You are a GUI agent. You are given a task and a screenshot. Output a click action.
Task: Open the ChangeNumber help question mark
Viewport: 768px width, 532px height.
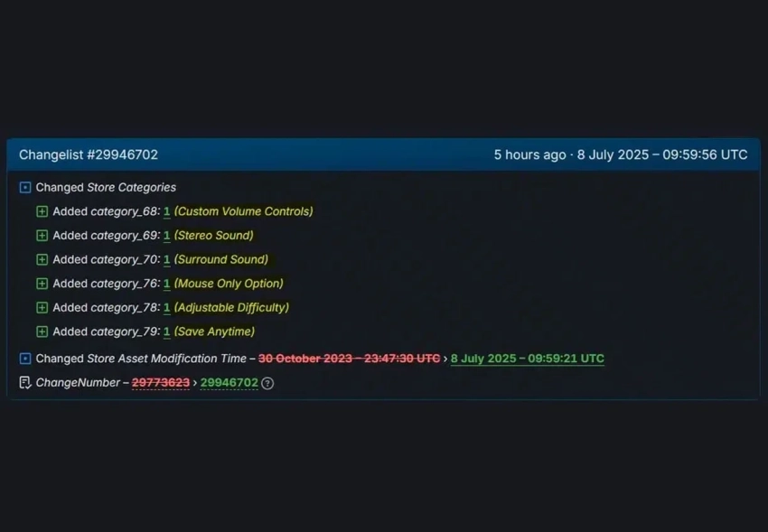[x=267, y=383]
